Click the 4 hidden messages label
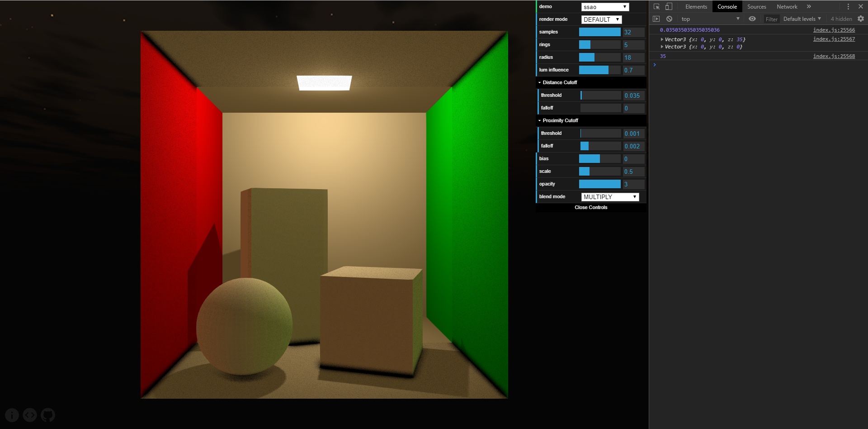Image resolution: width=868 pixels, height=429 pixels. point(841,19)
